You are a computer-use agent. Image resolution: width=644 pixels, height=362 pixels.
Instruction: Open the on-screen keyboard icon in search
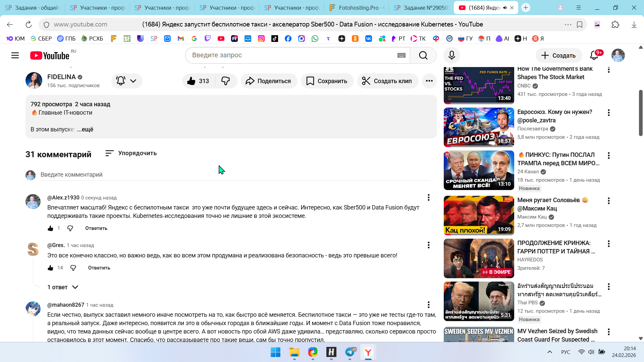tap(401, 55)
